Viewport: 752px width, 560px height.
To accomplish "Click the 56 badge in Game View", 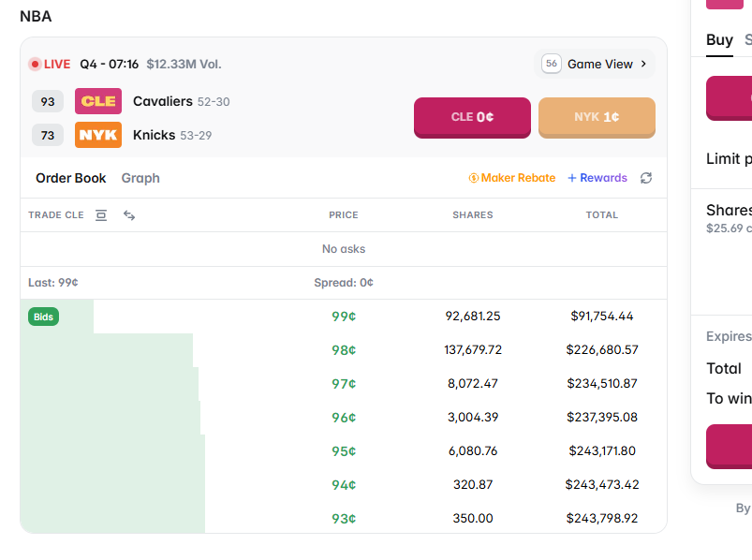I will (x=552, y=64).
